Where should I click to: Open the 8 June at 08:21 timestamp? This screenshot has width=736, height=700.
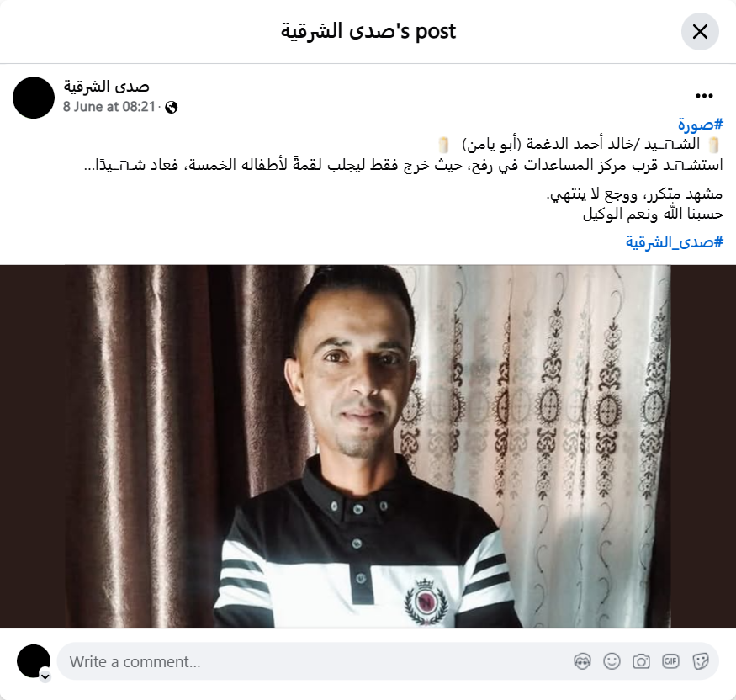click(109, 107)
